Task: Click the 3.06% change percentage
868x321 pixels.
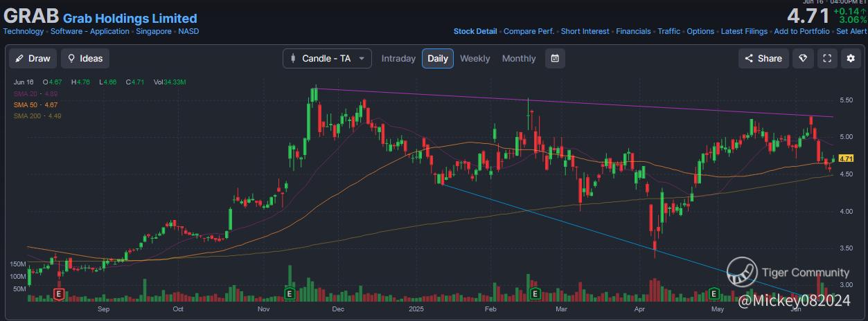Action: tap(851, 20)
